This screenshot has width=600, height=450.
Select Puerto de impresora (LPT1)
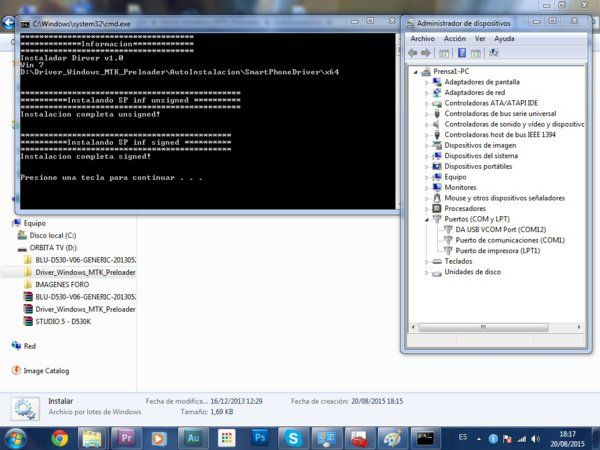pos(497,251)
